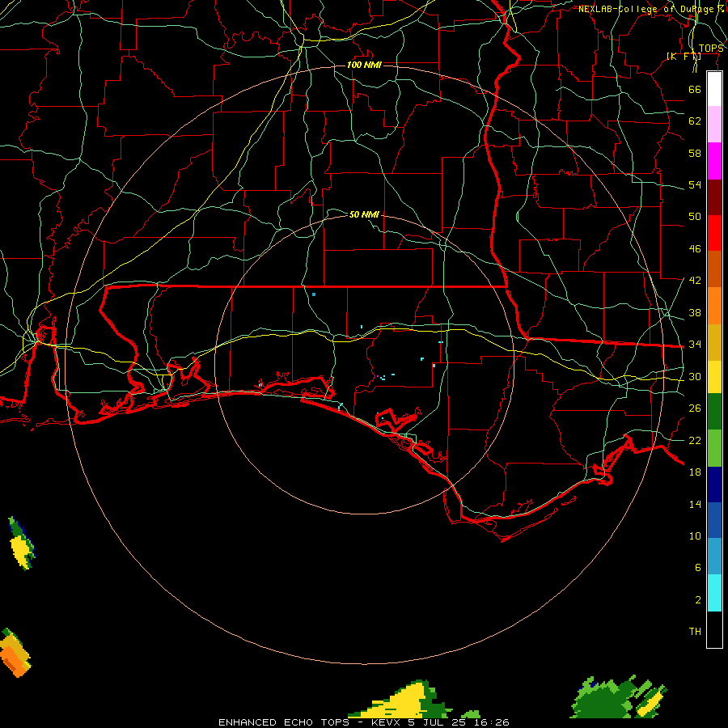
Task: Click the "14" legend value
Action: 695,504
